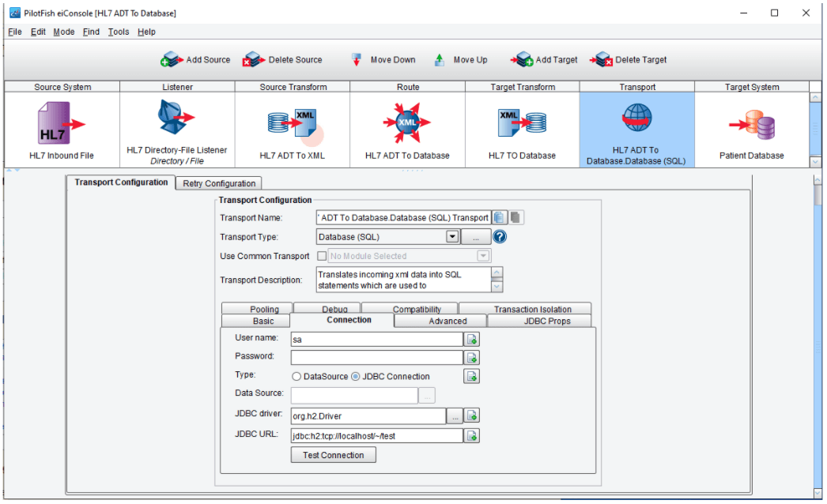Click the ellipsis button next to Transport Type
The width and height of the screenshot is (827, 504).
click(x=476, y=237)
